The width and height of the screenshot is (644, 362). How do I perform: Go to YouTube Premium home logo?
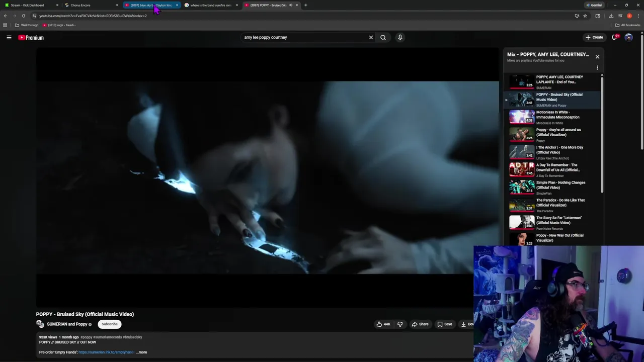pos(31,38)
